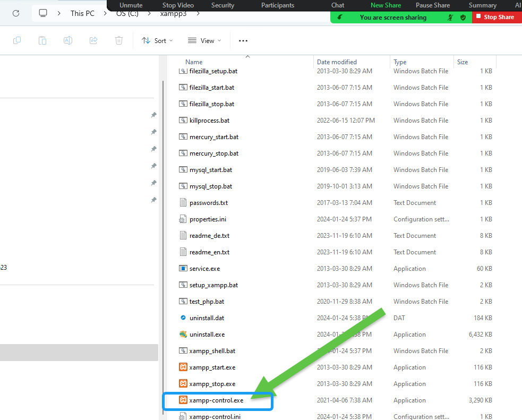The width and height of the screenshot is (522, 420).
Task: Expand chevron after OS (C:) in breadcrumb
Action: (149, 13)
